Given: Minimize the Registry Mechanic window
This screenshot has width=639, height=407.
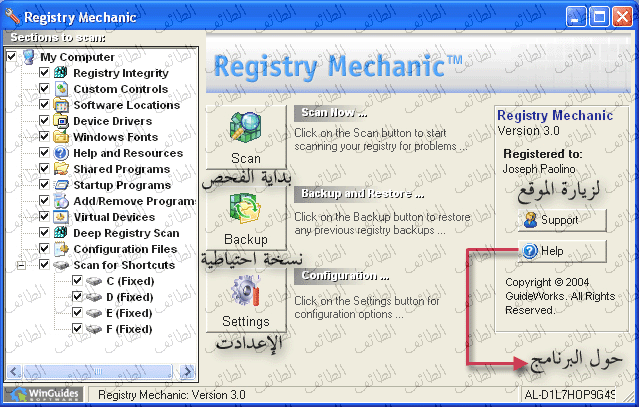Looking at the screenshot, I should coord(576,17).
